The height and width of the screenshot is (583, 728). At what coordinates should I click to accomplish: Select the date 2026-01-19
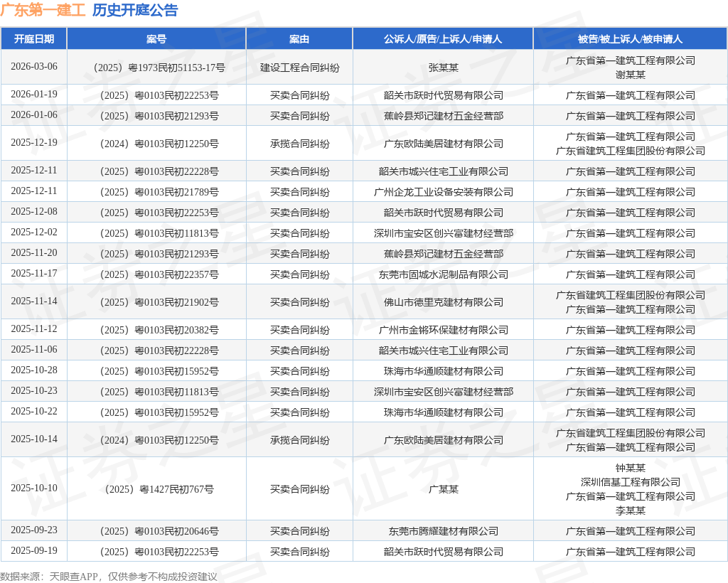34,95
